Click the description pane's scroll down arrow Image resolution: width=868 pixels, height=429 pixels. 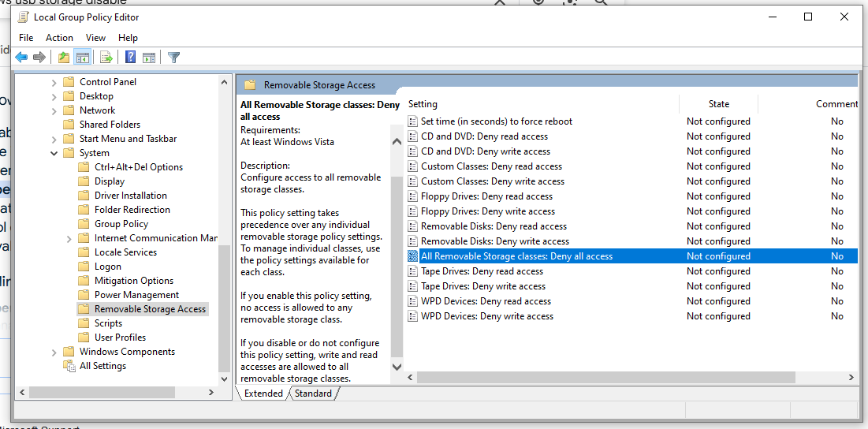tap(397, 367)
